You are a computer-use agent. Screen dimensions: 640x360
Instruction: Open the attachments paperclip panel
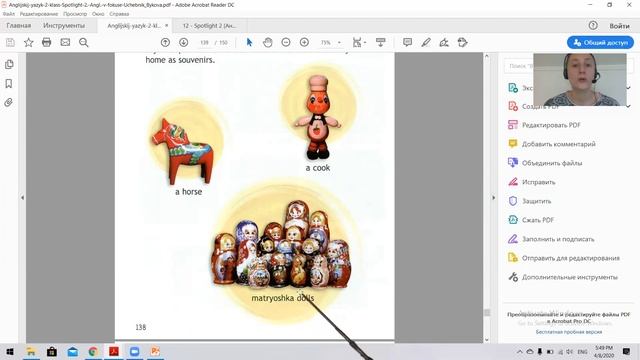tap(9, 102)
